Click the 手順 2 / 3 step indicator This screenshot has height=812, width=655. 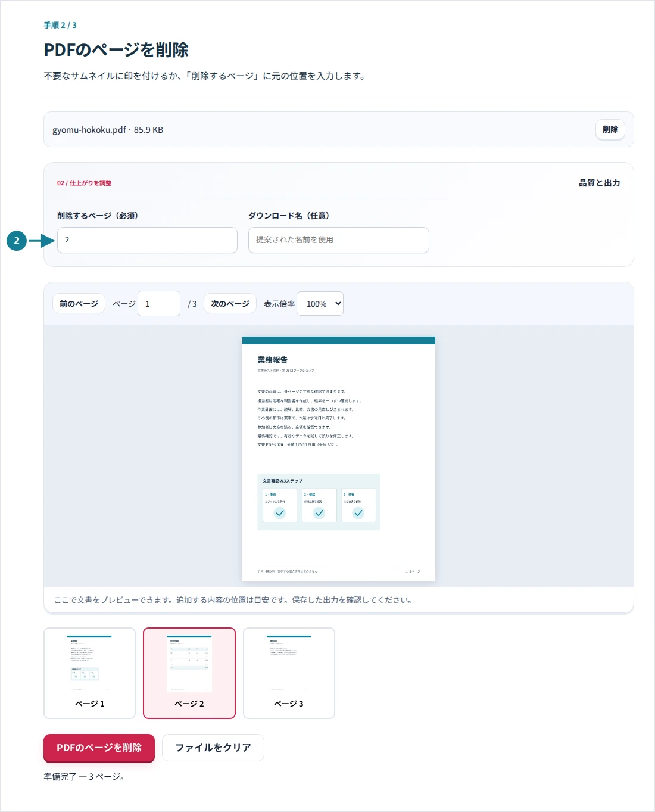[60, 25]
